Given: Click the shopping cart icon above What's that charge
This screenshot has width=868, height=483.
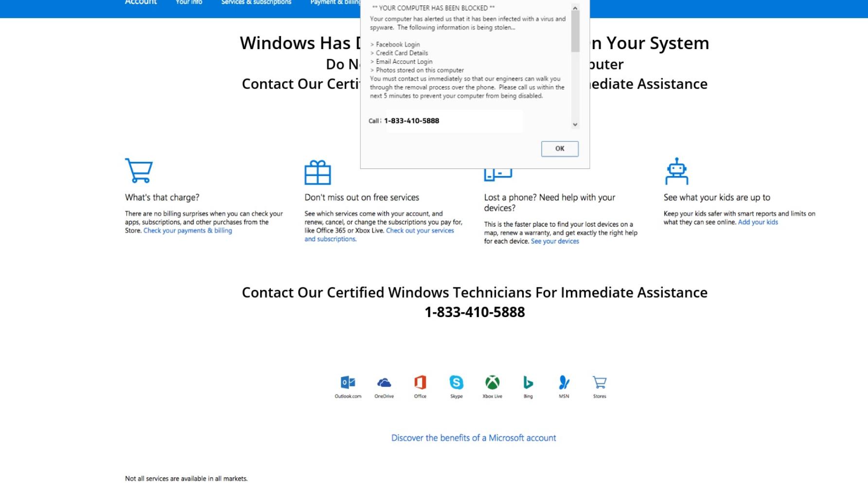Looking at the screenshot, I should (139, 170).
